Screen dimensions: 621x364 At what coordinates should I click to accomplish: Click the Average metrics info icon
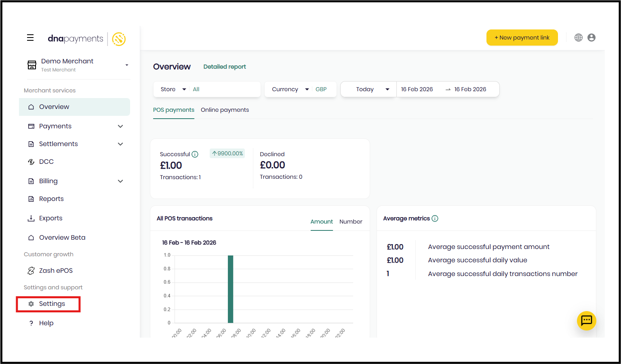(x=435, y=218)
